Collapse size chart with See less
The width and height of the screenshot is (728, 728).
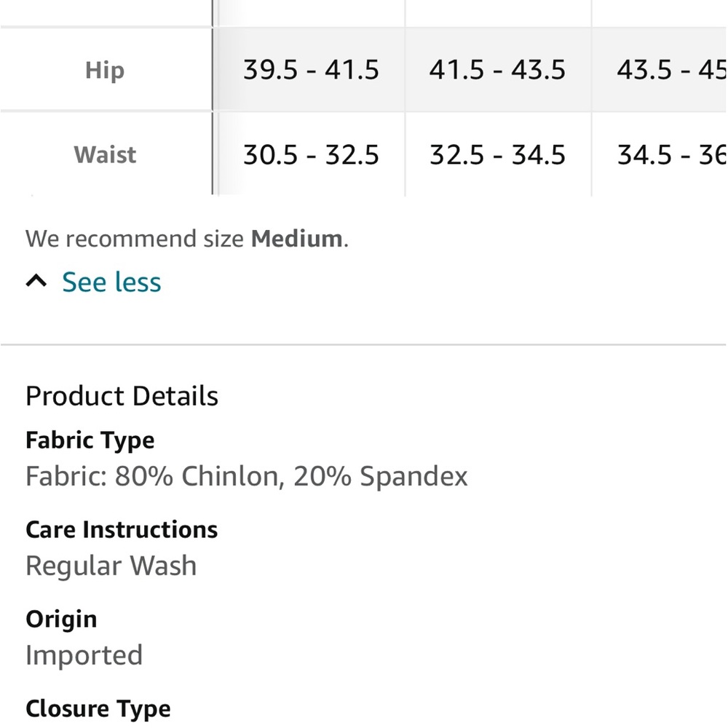111,282
